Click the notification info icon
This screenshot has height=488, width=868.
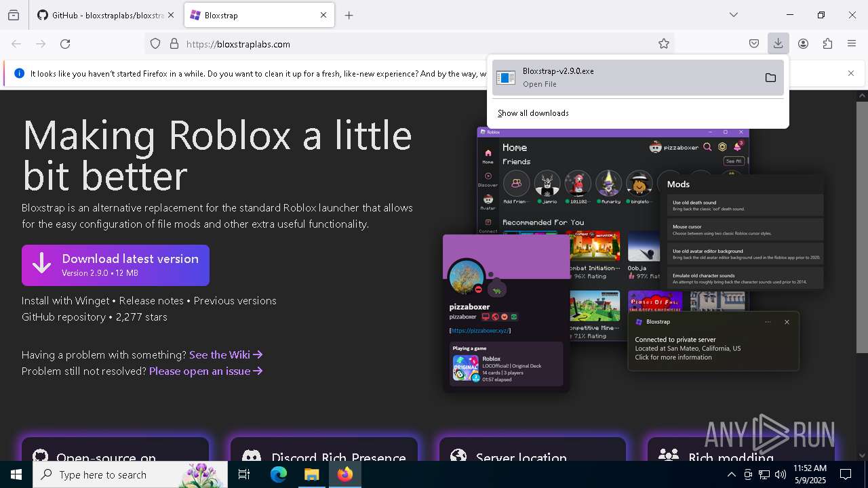[x=19, y=73]
